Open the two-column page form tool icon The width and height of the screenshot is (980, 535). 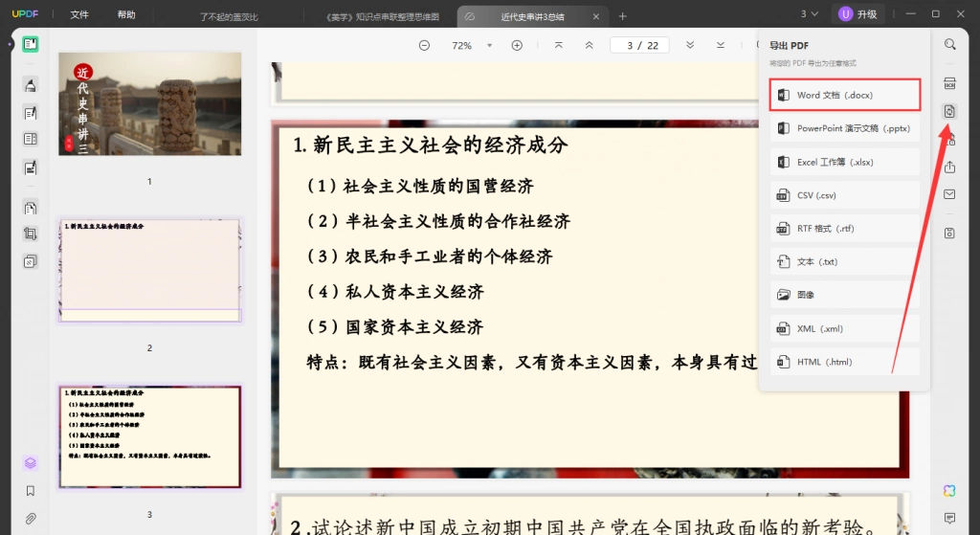tap(30, 139)
